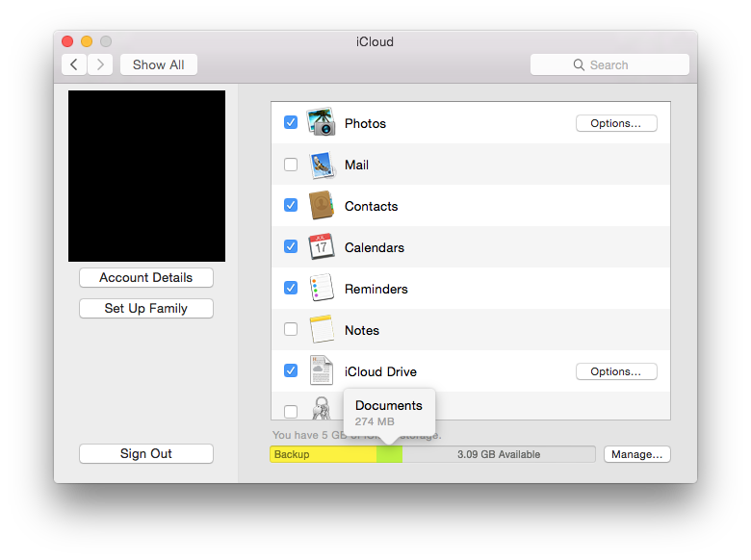Viewport: 751px width, 560px height.
Task: Open Options for Photos
Action: click(x=616, y=123)
